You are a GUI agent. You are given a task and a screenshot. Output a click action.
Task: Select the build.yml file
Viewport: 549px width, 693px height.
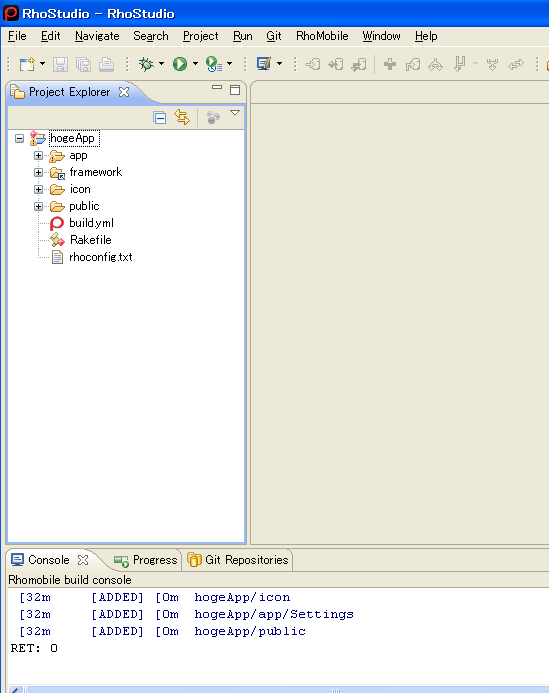pyautogui.click(x=92, y=223)
